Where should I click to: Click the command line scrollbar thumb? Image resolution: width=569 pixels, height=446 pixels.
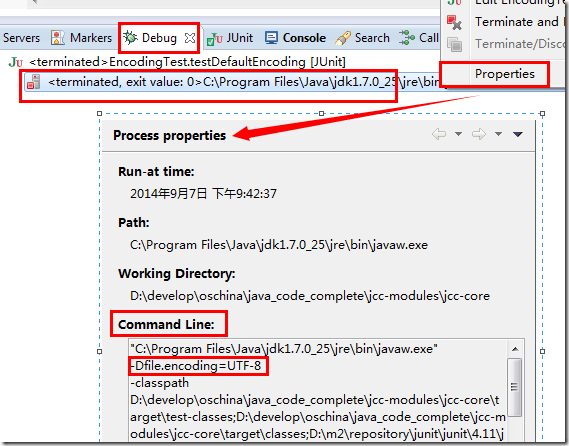tap(515, 387)
